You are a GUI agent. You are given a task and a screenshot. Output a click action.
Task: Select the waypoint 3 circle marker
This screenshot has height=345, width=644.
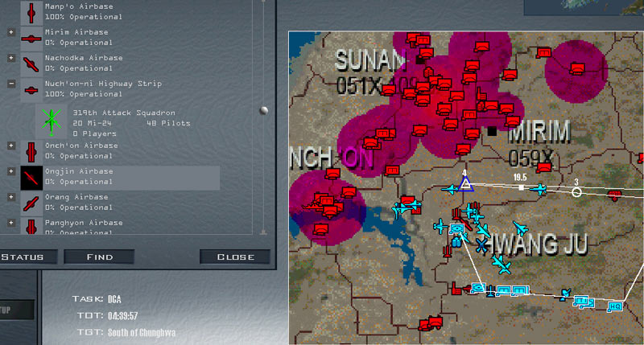click(x=576, y=192)
